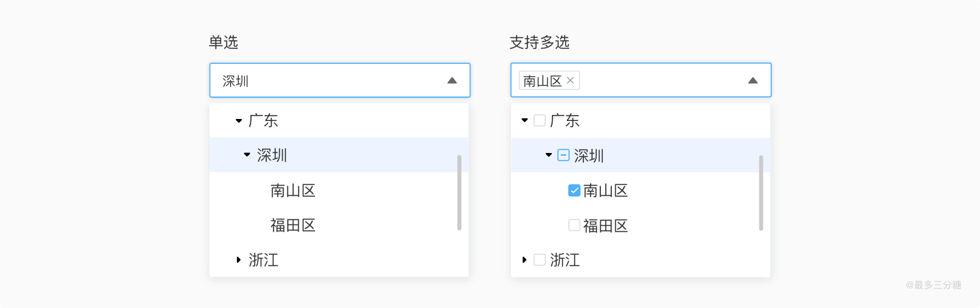Collapse the multi-select dropdown using its arrow
This screenshot has height=308, width=980.
753,81
